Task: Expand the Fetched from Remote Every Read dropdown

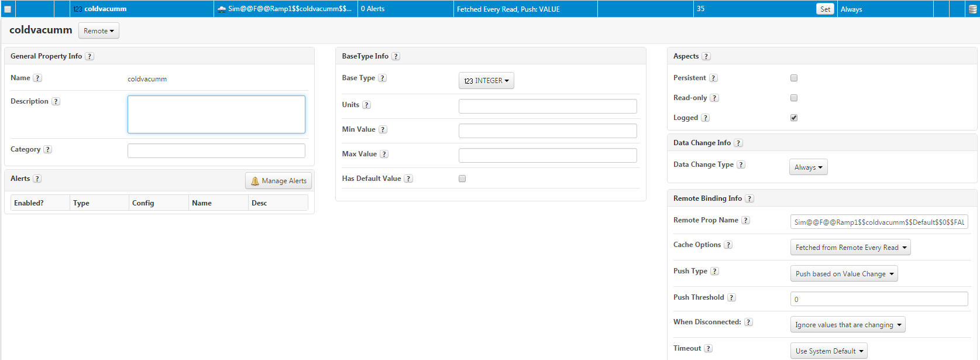Action: pyautogui.click(x=851, y=248)
